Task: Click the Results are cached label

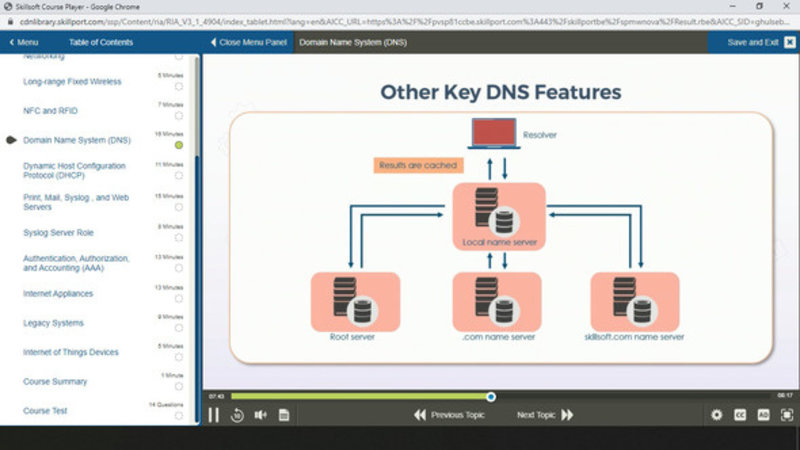Action: pyautogui.click(x=418, y=165)
